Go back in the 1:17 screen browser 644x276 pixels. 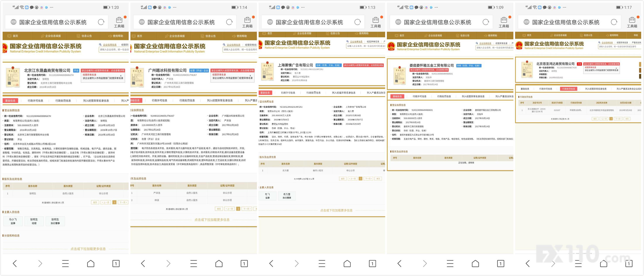tap(528, 264)
